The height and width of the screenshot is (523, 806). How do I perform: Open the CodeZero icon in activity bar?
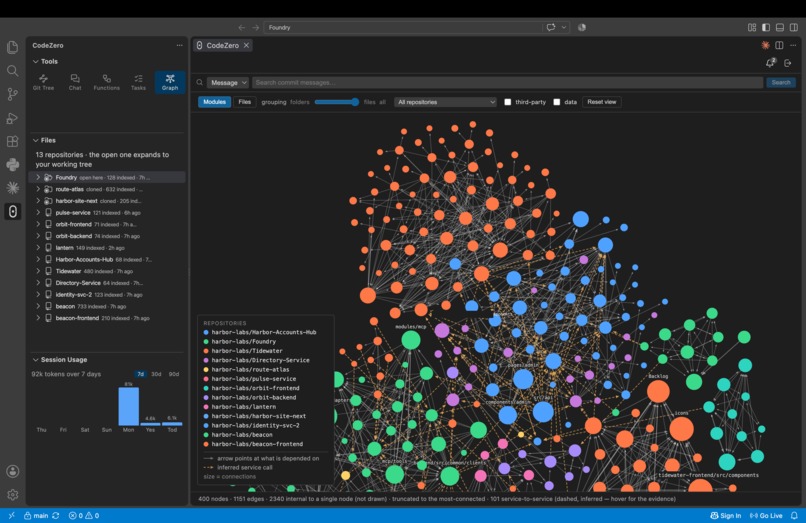coord(12,211)
